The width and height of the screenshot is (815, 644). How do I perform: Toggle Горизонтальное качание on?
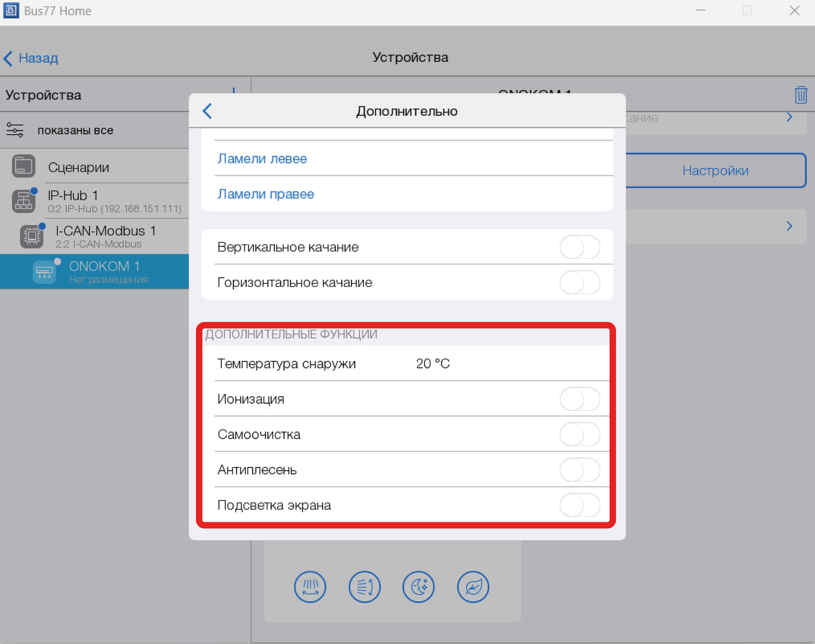(x=579, y=283)
